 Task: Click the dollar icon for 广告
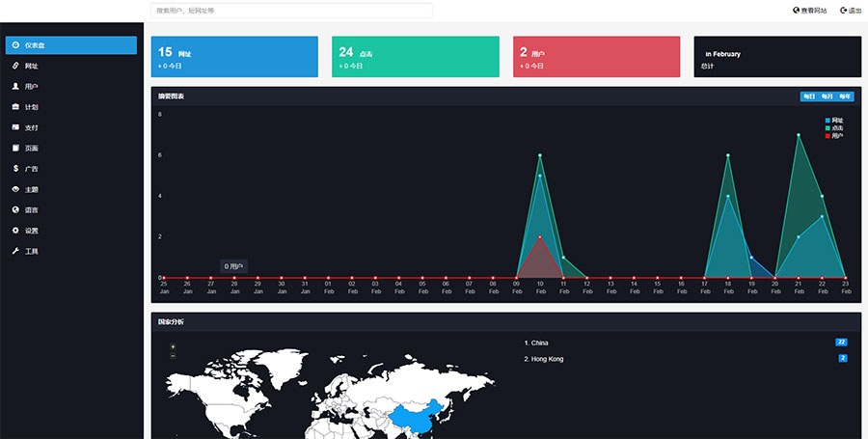pos(15,169)
